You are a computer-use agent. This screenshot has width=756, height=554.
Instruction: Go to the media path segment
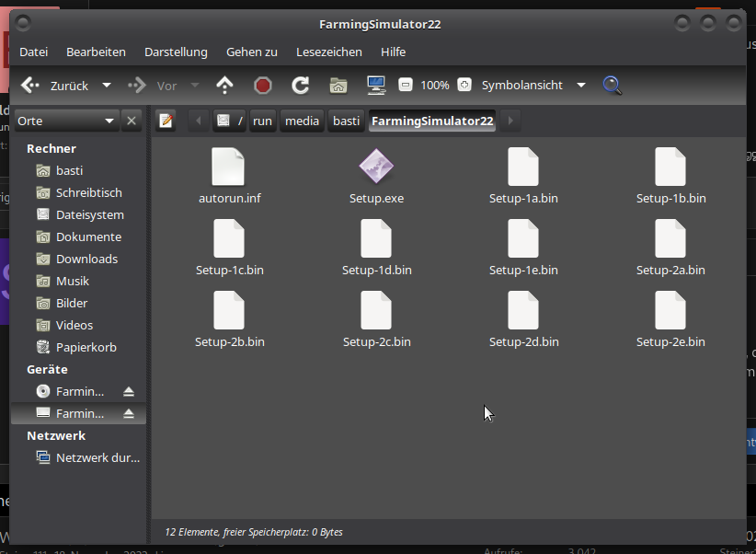click(x=302, y=121)
